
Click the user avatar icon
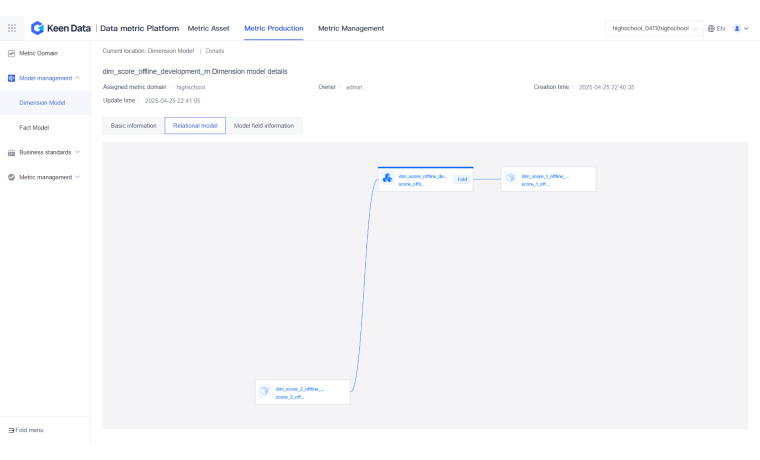[737, 28]
